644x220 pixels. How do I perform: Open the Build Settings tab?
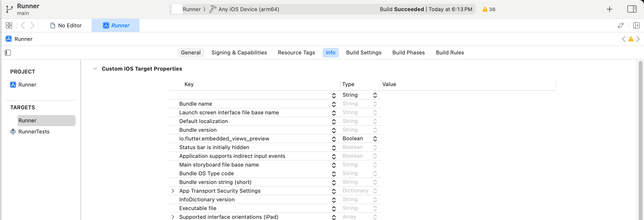click(x=363, y=53)
